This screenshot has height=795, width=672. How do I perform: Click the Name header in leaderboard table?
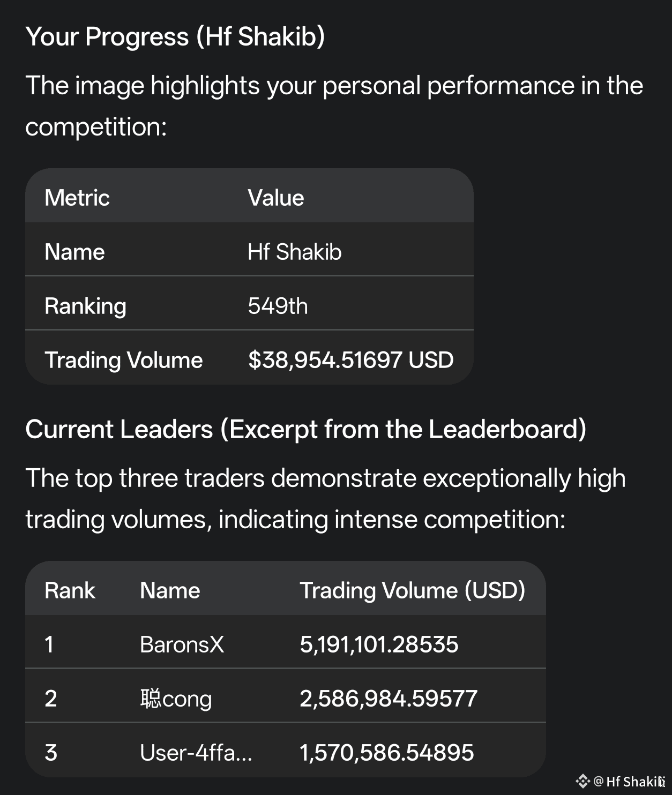pos(170,590)
